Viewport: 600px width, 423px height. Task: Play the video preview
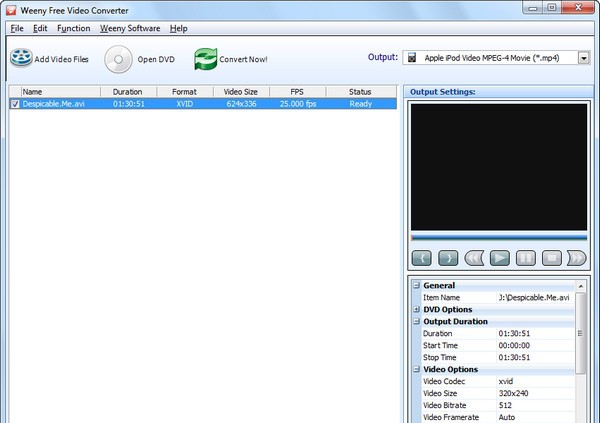[x=500, y=258]
